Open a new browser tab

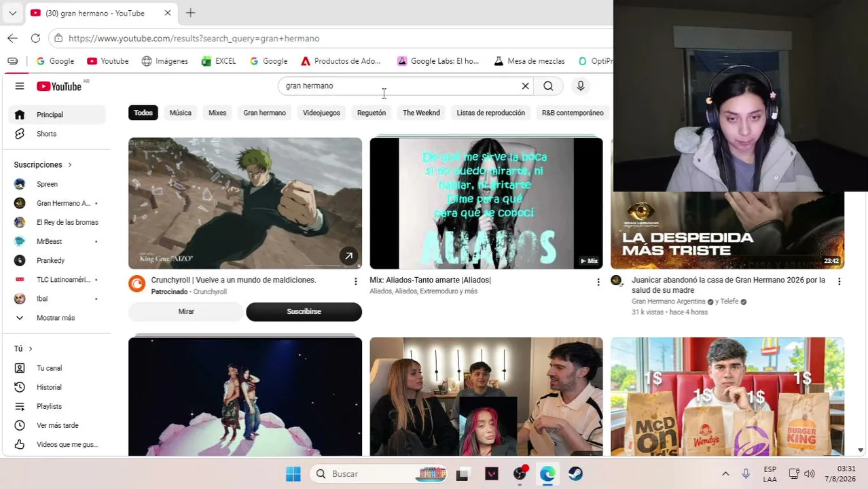pyautogui.click(x=190, y=13)
